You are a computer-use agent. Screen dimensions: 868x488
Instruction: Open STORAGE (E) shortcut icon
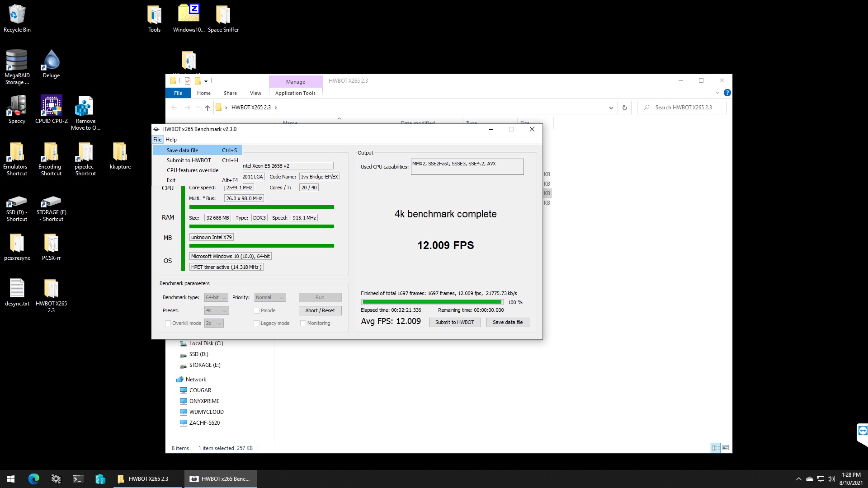51,208
